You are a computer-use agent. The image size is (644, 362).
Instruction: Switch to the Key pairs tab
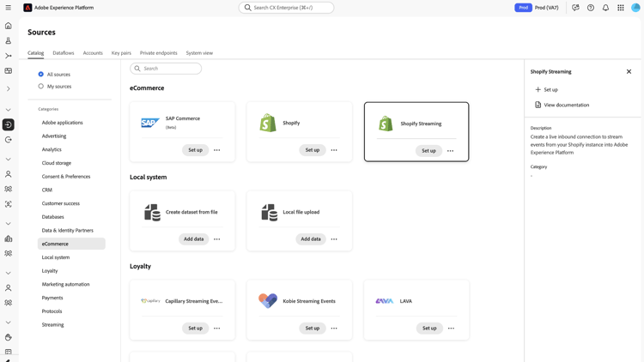click(121, 53)
